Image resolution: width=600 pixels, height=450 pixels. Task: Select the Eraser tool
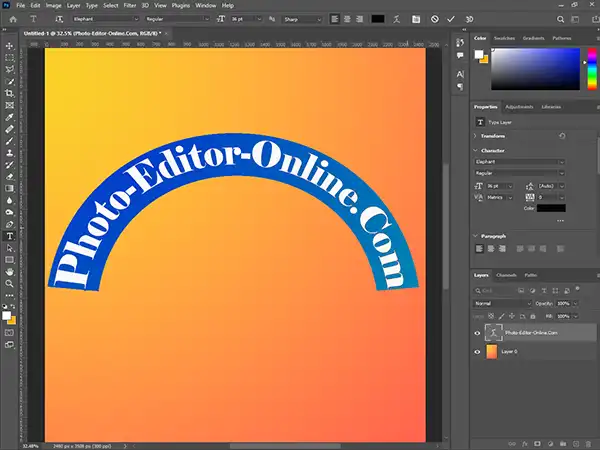click(x=10, y=177)
